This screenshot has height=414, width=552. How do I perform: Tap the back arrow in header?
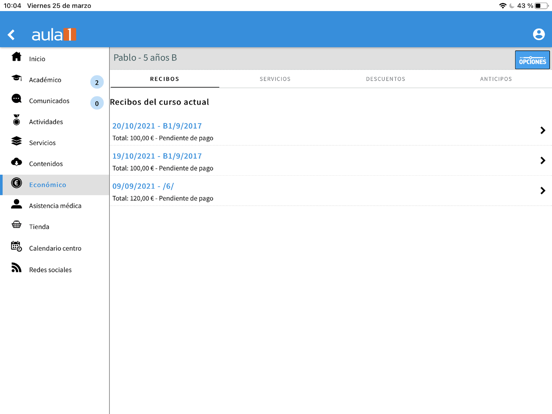click(11, 34)
